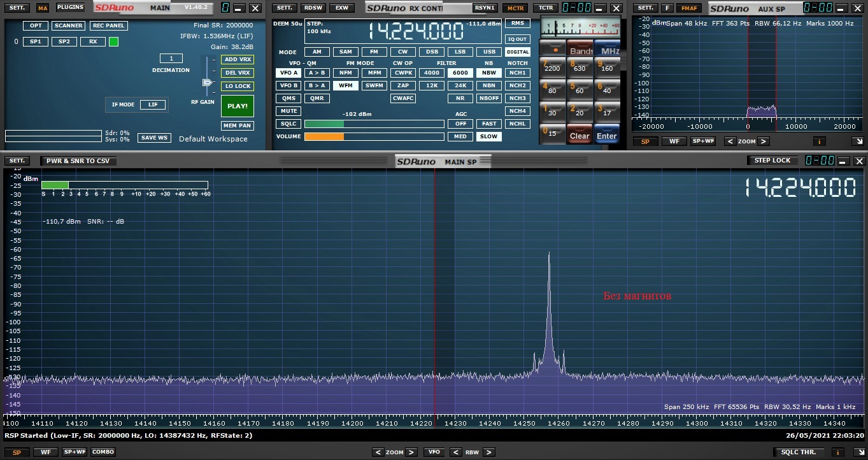The height and width of the screenshot is (460, 868).
Task: Click Aux SP zoom-out arrow
Action: (x=730, y=141)
